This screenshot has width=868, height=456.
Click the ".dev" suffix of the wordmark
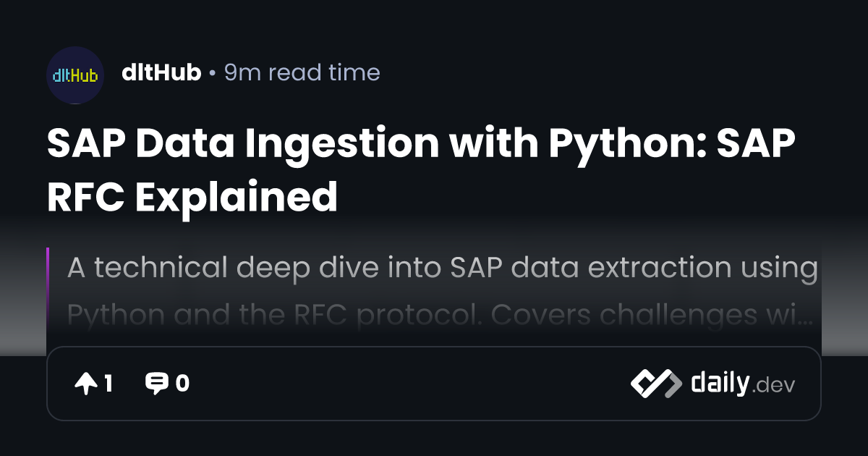pyautogui.click(x=774, y=386)
